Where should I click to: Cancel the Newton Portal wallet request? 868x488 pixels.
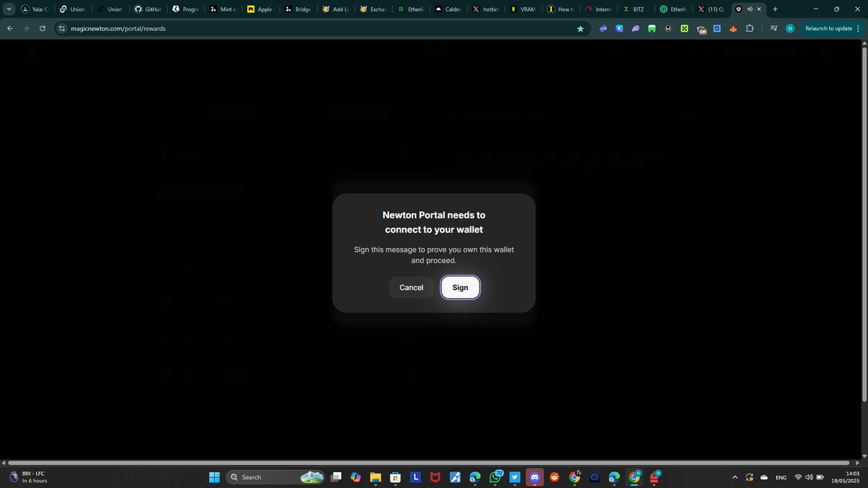tap(411, 287)
